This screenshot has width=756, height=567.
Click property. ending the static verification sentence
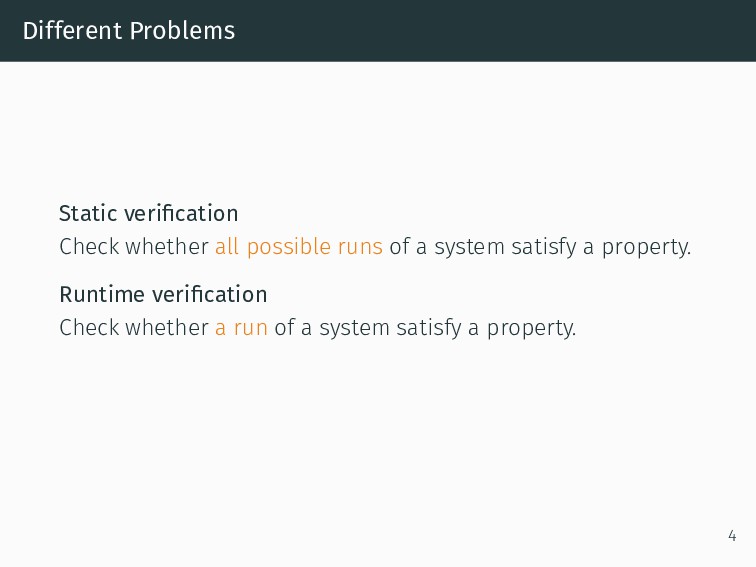pos(647,247)
